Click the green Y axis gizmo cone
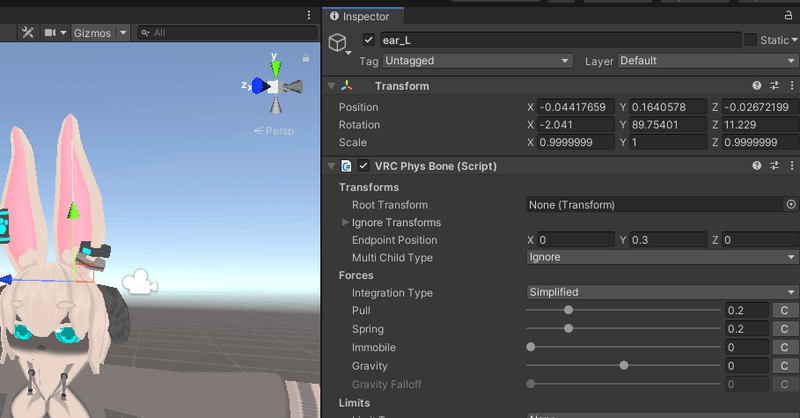This screenshot has height=418, width=800. pyautogui.click(x=276, y=68)
